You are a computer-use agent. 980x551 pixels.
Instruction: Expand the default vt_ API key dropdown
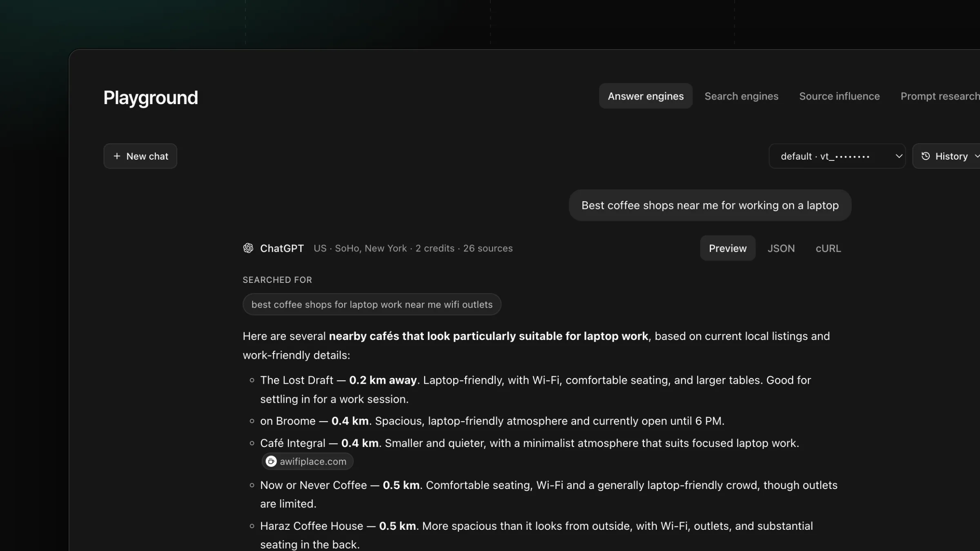[837, 156]
